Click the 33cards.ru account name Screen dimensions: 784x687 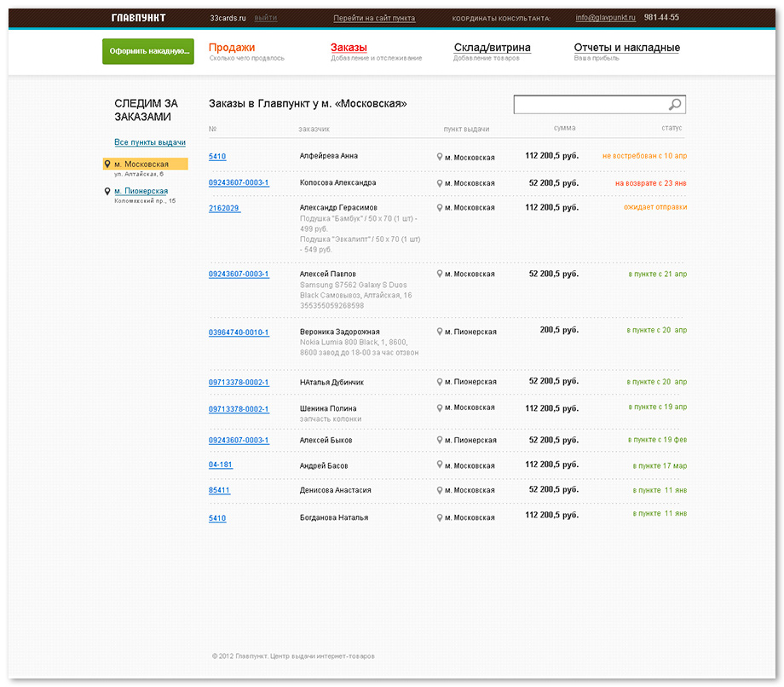[228, 18]
